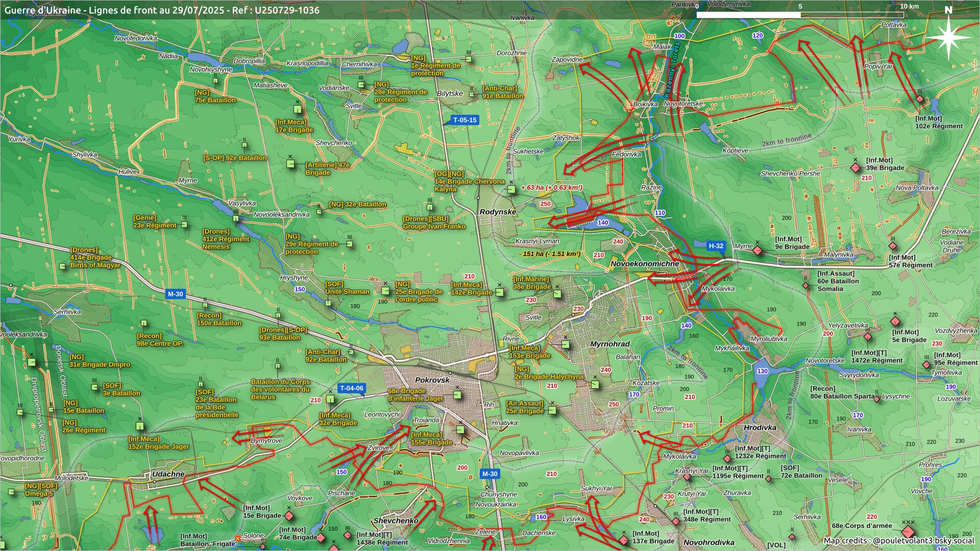Click the Dobropillia village label
The image size is (980, 551).
pyautogui.click(x=249, y=61)
